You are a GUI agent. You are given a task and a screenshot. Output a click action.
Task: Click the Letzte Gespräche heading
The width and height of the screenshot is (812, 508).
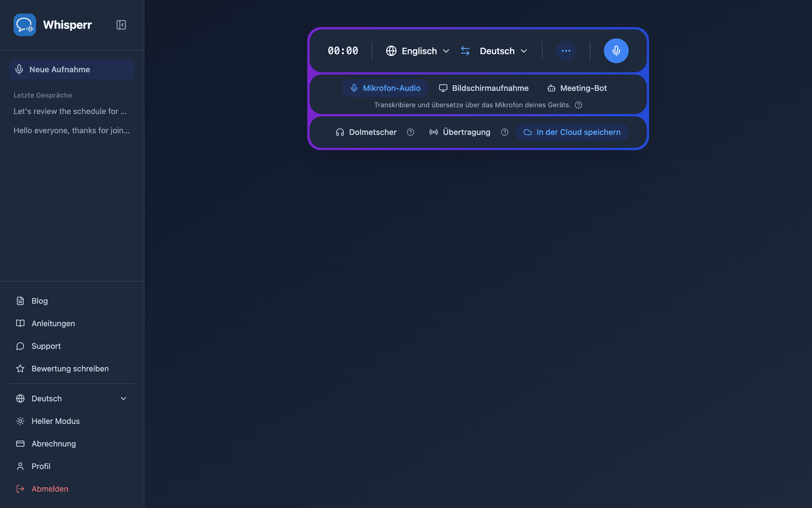(43, 95)
